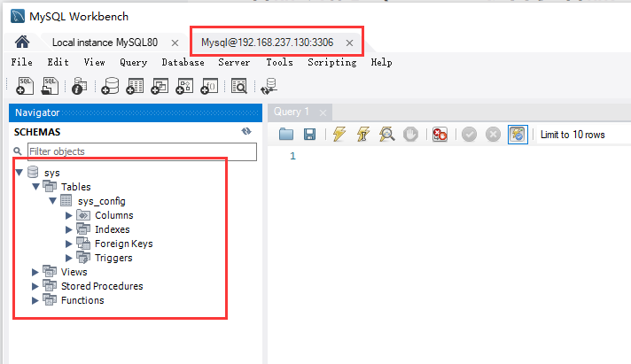Screen dimensions: 631x364
Task: Create a new SQL tab icon
Action: pos(25,86)
